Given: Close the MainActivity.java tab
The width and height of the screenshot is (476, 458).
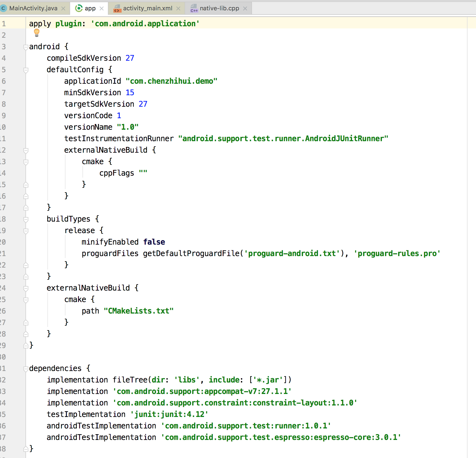Looking at the screenshot, I should 63,8.
